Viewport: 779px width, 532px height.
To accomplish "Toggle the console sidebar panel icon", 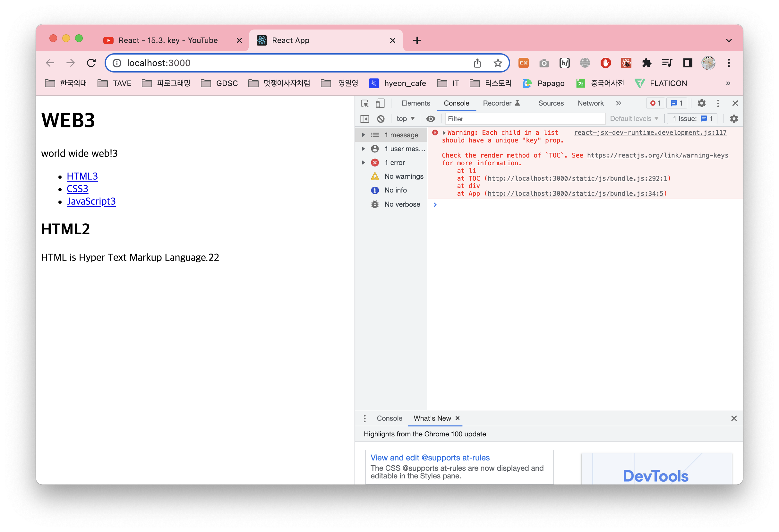I will click(365, 119).
